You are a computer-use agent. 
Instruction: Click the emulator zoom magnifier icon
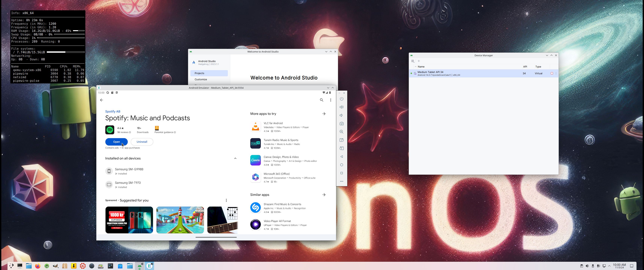coord(341,132)
